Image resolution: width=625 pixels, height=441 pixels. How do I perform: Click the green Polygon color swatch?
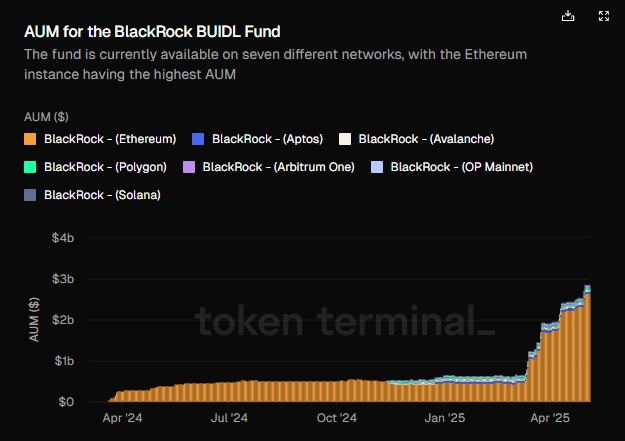31,166
